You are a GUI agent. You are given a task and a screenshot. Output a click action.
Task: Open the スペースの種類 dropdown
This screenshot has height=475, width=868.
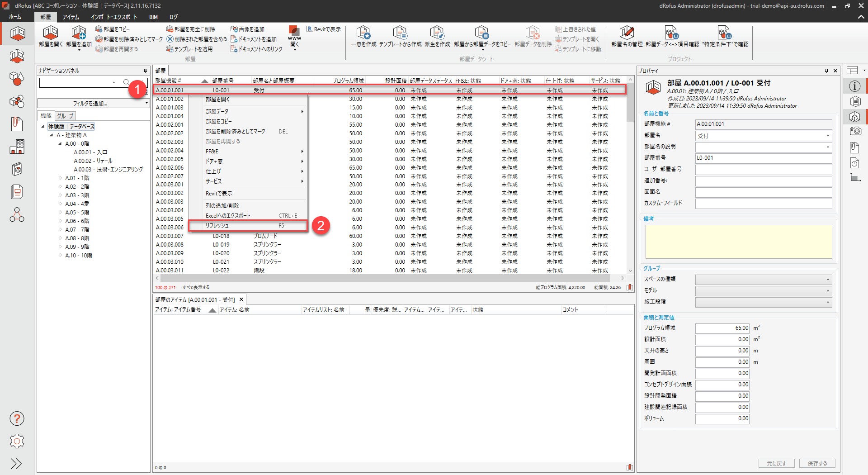click(x=827, y=280)
